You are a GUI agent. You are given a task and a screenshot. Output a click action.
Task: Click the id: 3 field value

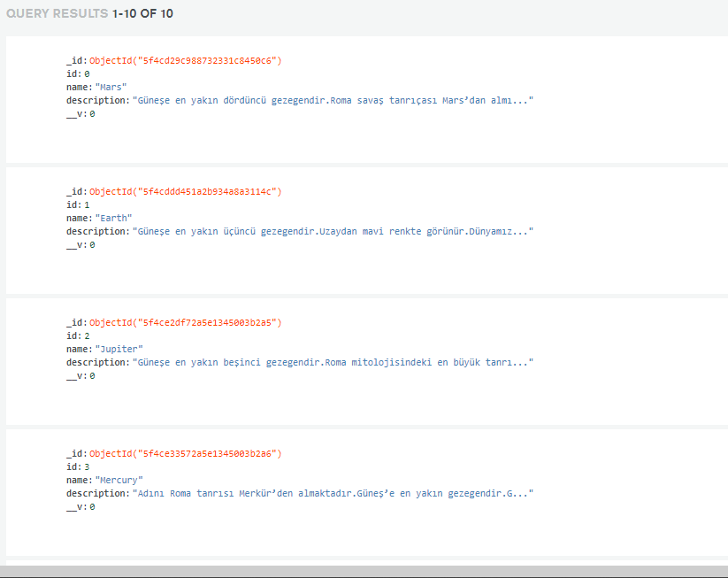click(87, 467)
